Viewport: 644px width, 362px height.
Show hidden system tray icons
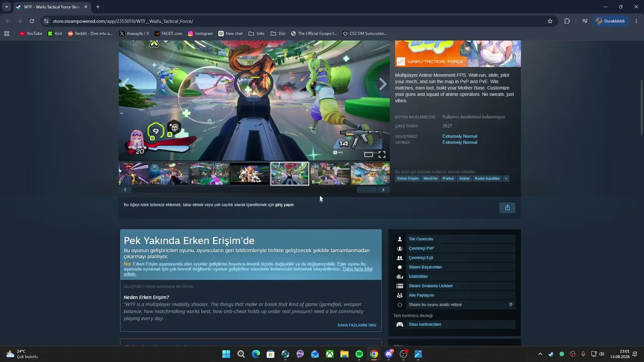tap(540, 354)
